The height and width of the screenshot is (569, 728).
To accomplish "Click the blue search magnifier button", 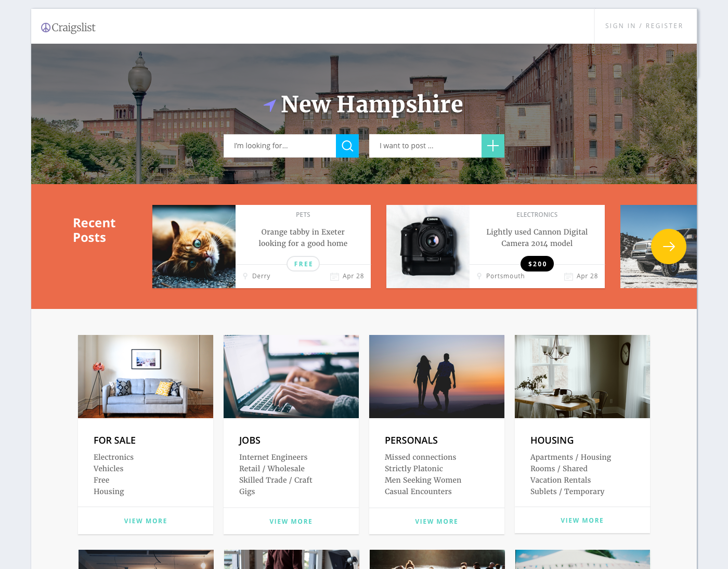I will [x=347, y=146].
